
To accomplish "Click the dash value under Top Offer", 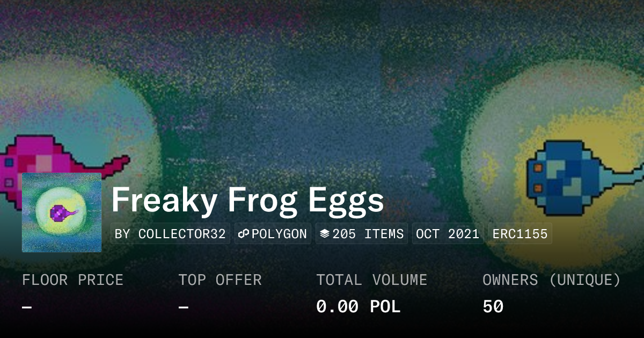I will click(184, 307).
